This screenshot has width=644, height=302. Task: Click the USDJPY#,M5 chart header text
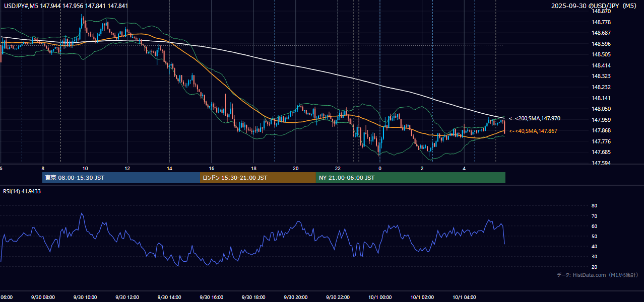(65, 6)
